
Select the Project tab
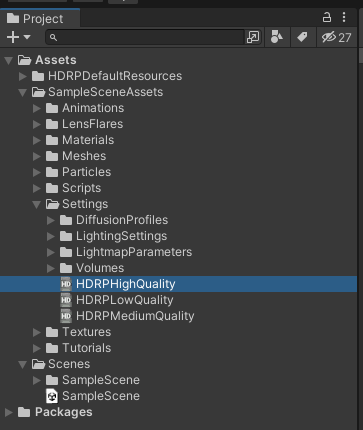pos(40,19)
